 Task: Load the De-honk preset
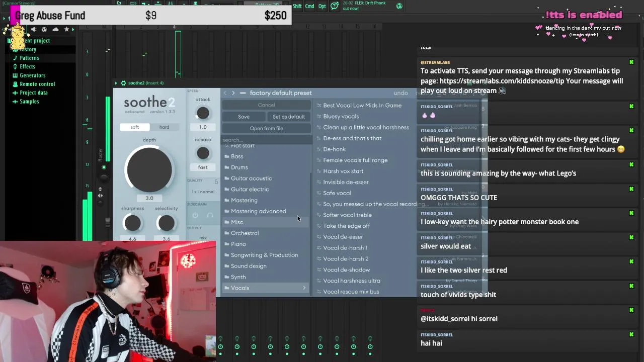[x=334, y=149]
